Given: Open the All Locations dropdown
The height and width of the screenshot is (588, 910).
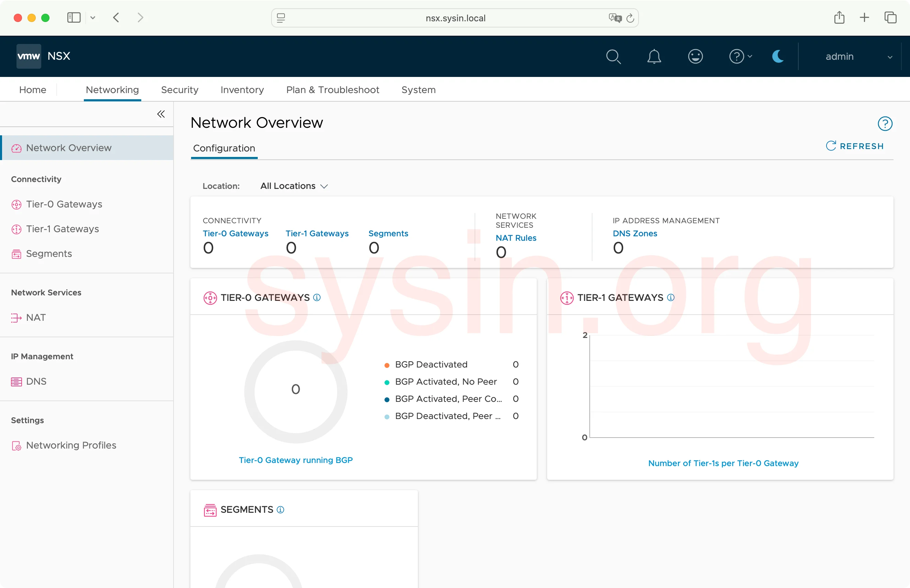Looking at the screenshot, I should click(x=294, y=186).
